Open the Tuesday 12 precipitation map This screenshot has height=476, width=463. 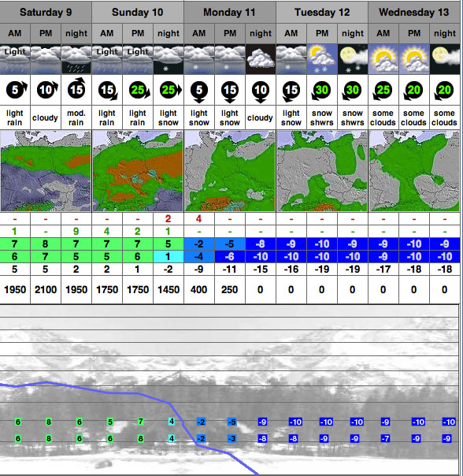[322, 171]
